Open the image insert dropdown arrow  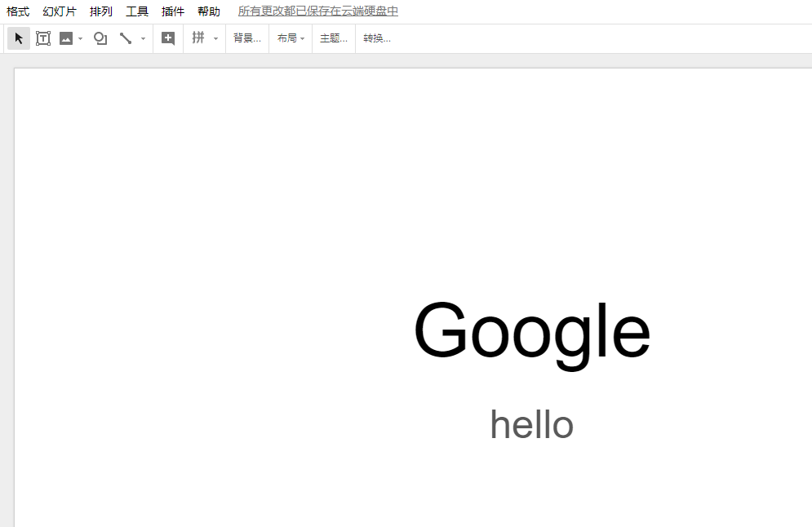click(x=79, y=38)
